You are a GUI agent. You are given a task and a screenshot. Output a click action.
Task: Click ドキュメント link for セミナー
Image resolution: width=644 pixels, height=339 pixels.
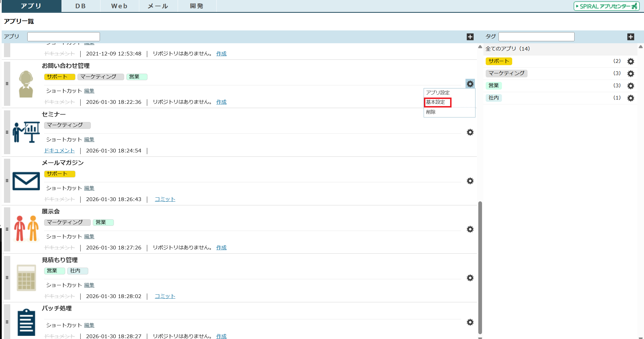59,150
